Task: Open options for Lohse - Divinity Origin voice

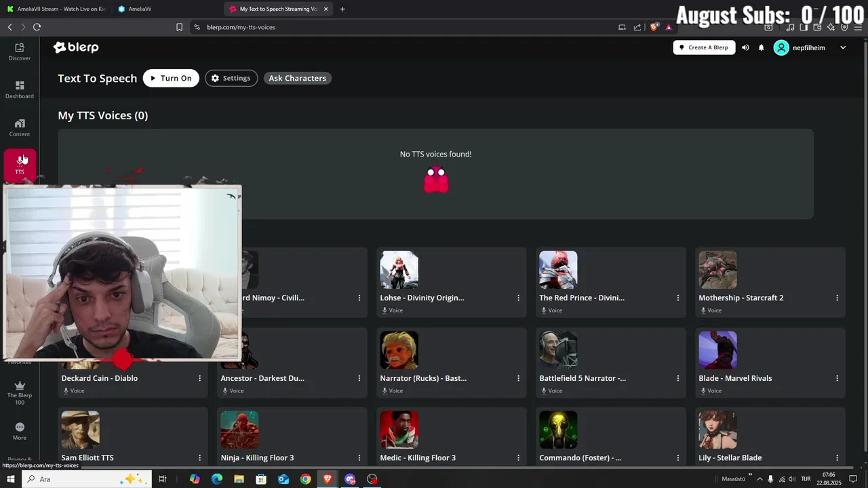Action: (x=518, y=298)
